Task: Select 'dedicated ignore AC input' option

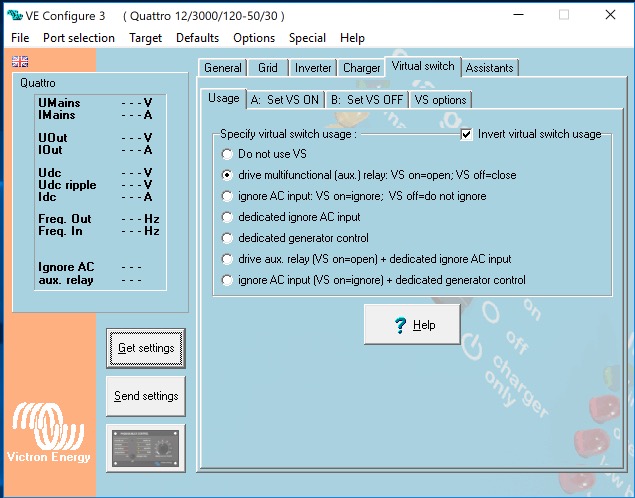Action: (227, 217)
